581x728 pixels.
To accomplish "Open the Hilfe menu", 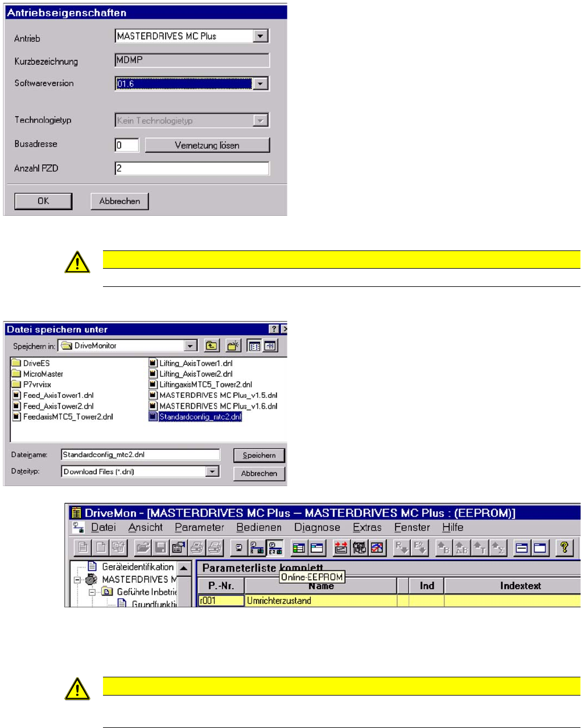I will click(453, 528).
